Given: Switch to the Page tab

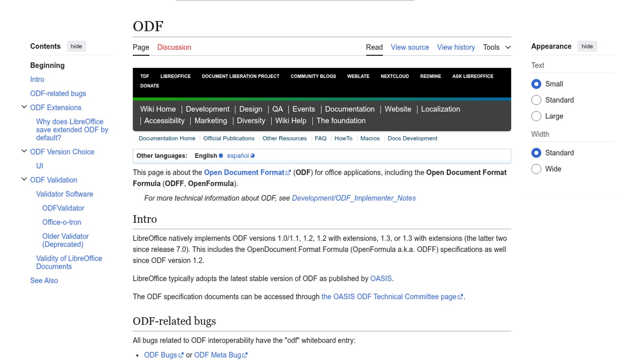Looking at the screenshot, I should [141, 47].
